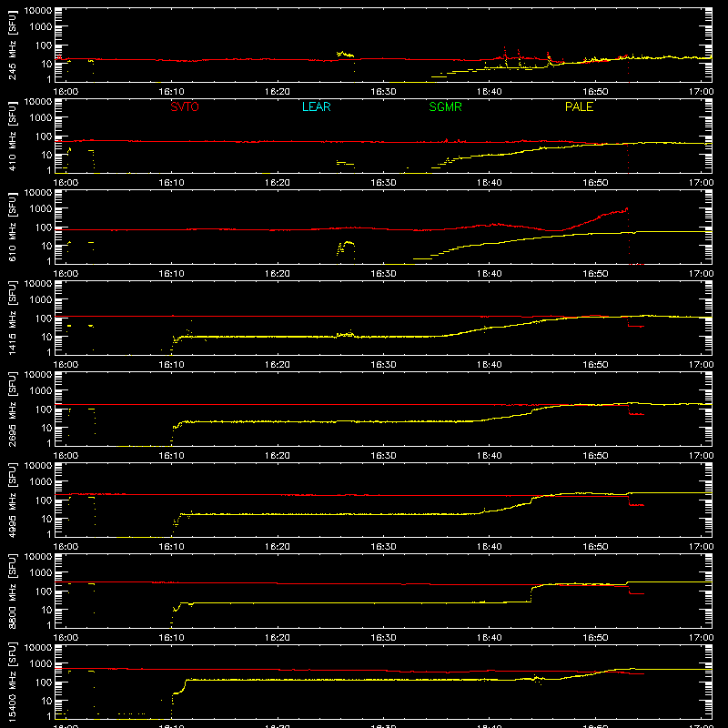Click 16:50 tick under the 1415 MHz panel
Viewport: 728px width, 728px height.
[x=595, y=365]
